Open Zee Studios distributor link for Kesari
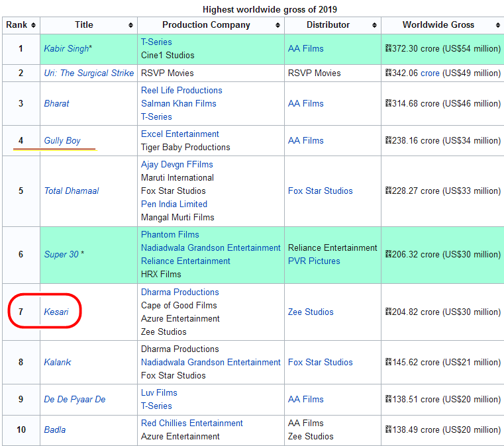Screen dimensions: 504x446 (x=311, y=312)
